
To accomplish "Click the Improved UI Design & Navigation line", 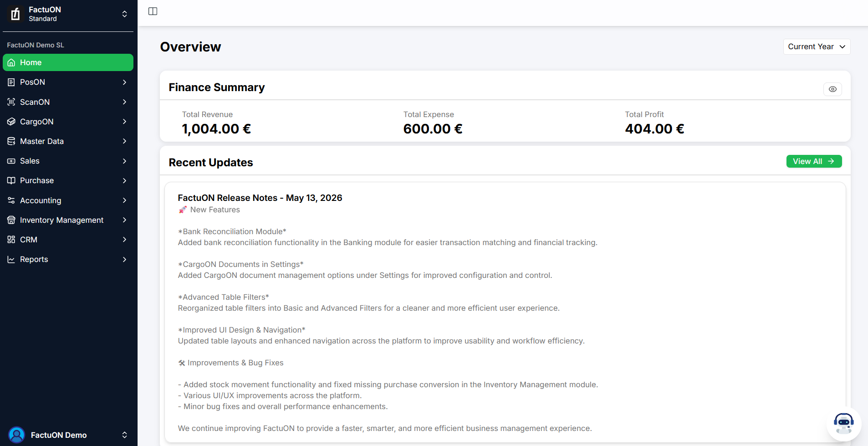I will [x=242, y=330].
